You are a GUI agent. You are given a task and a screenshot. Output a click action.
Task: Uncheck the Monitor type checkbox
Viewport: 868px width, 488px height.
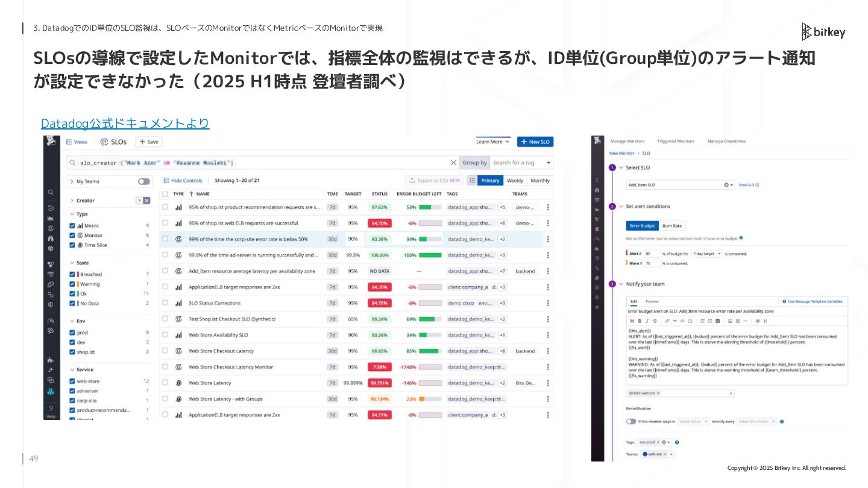[x=72, y=236]
